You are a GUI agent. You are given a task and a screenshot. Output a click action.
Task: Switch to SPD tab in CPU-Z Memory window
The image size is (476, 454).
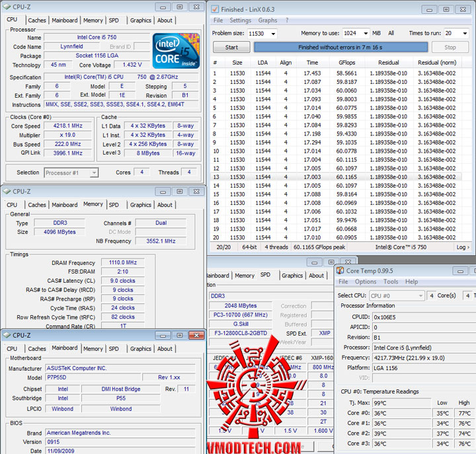pyautogui.click(x=114, y=205)
